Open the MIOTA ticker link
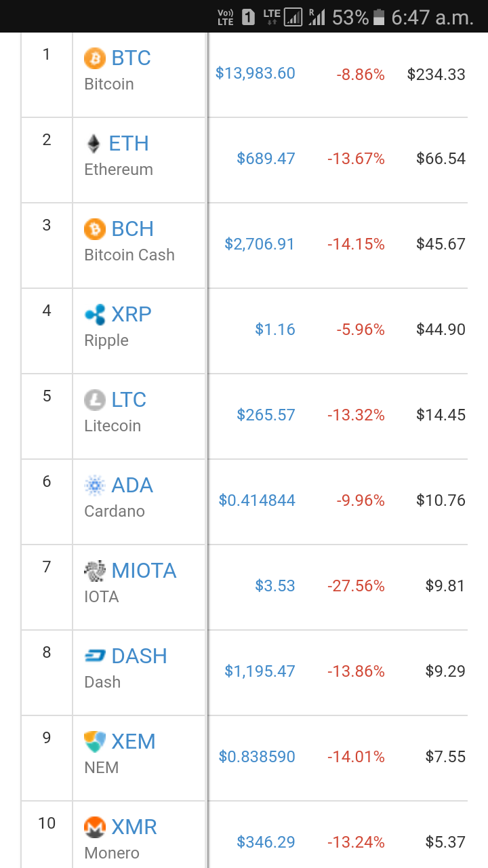488x868 pixels. pyautogui.click(x=144, y=571)
